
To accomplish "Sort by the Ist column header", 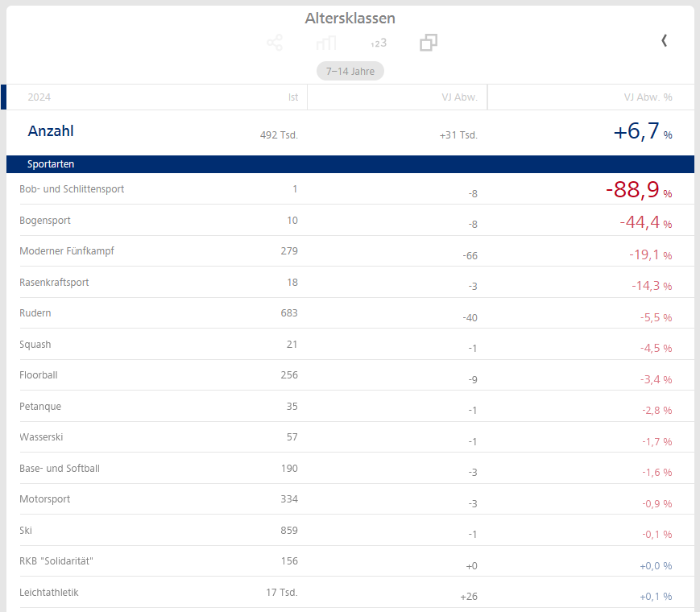I will coord(292,97).
